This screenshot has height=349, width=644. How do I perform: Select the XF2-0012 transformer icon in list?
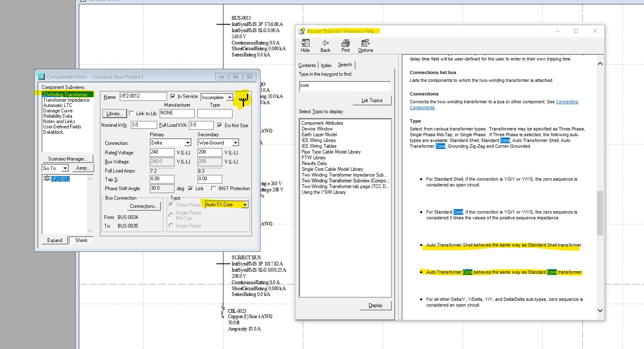click(x=46, y=179)
